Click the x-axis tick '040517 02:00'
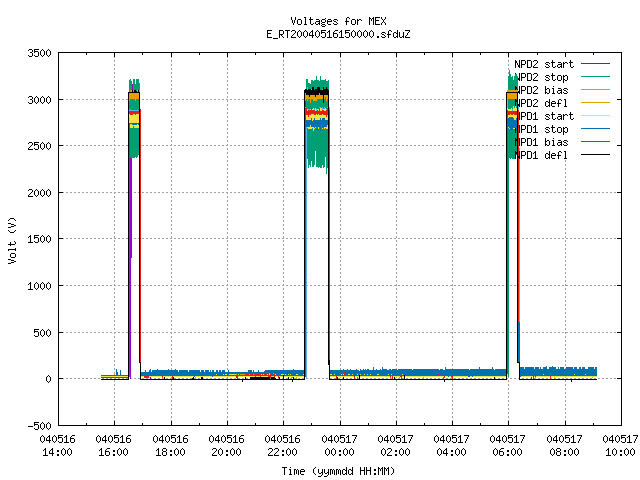This screenshot has height=480, width=640. (x=396, y=446)
